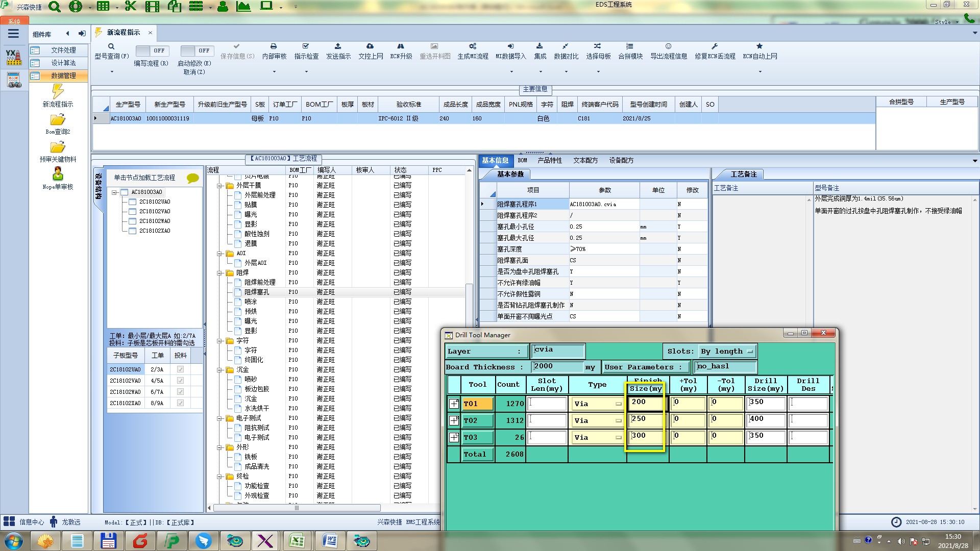
Task: Collapse the 阻焊 folder in process tree
Action: click(219, 273)
